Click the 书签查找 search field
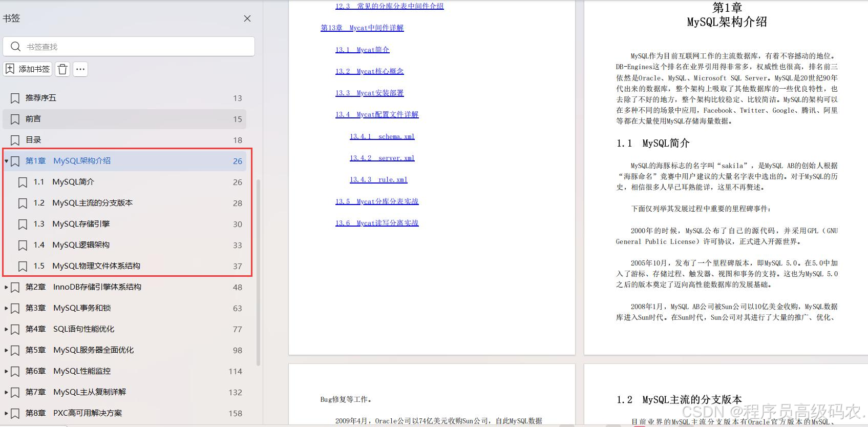Image resolution: width=868 pixels, height=427 pixels. click(129, 47)
